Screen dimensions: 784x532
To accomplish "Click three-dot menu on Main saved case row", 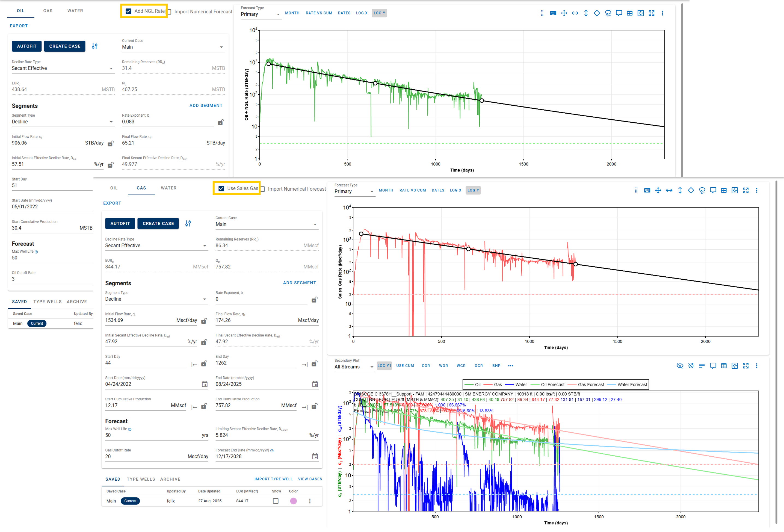I will 310,501.
